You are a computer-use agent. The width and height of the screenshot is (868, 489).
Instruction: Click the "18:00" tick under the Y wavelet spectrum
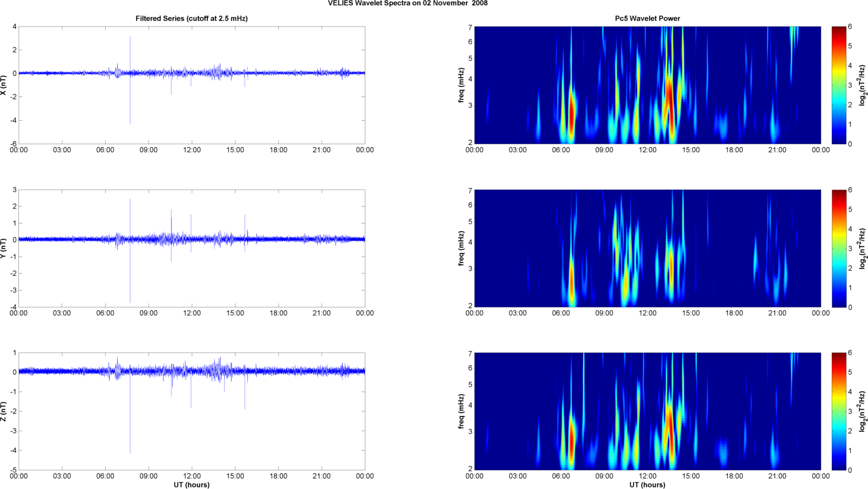pyautogui.click(x=734, y=313)
